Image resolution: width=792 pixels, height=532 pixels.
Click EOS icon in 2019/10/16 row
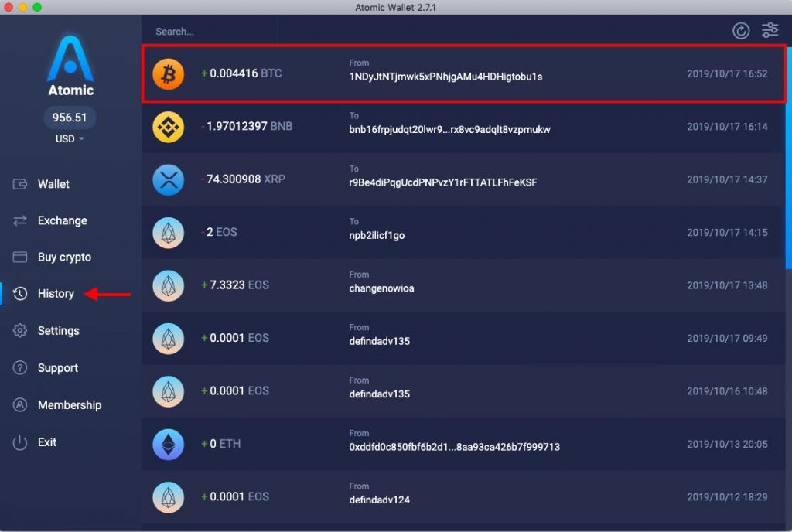(x=168, y=392)
